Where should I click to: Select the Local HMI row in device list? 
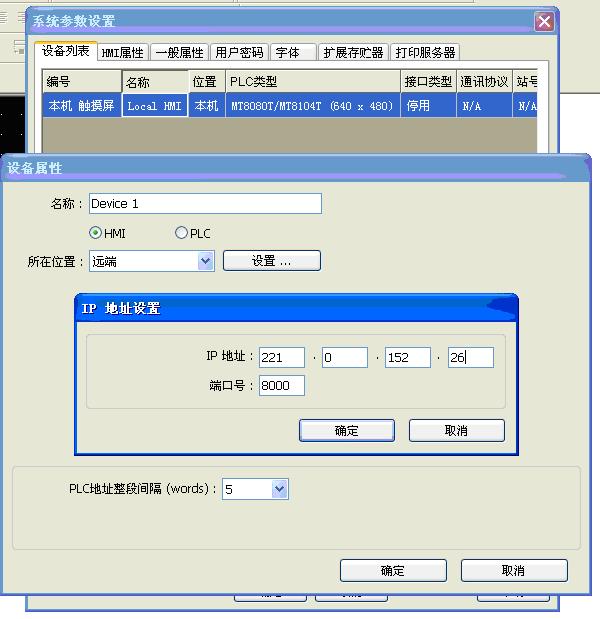[155, 105]
